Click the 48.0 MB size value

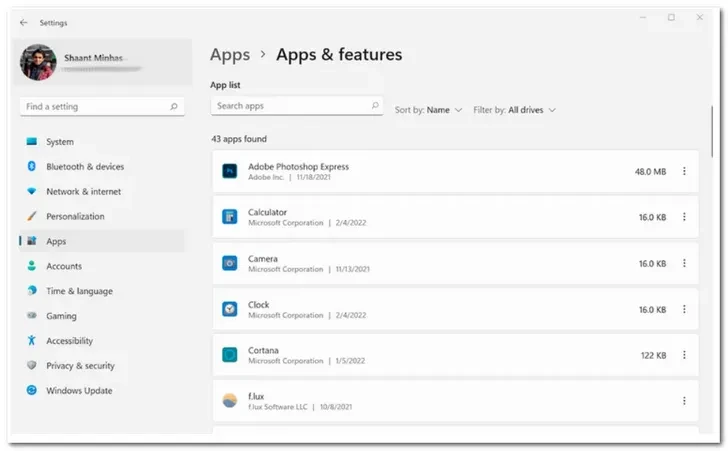pos(650,171)
